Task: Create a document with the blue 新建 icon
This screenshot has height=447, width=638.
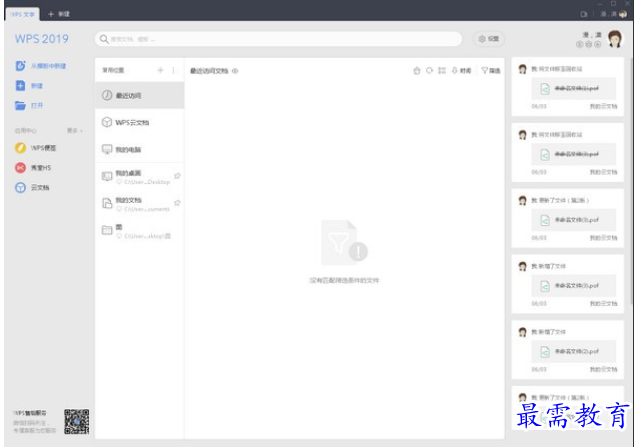Action: coord(20,86)
